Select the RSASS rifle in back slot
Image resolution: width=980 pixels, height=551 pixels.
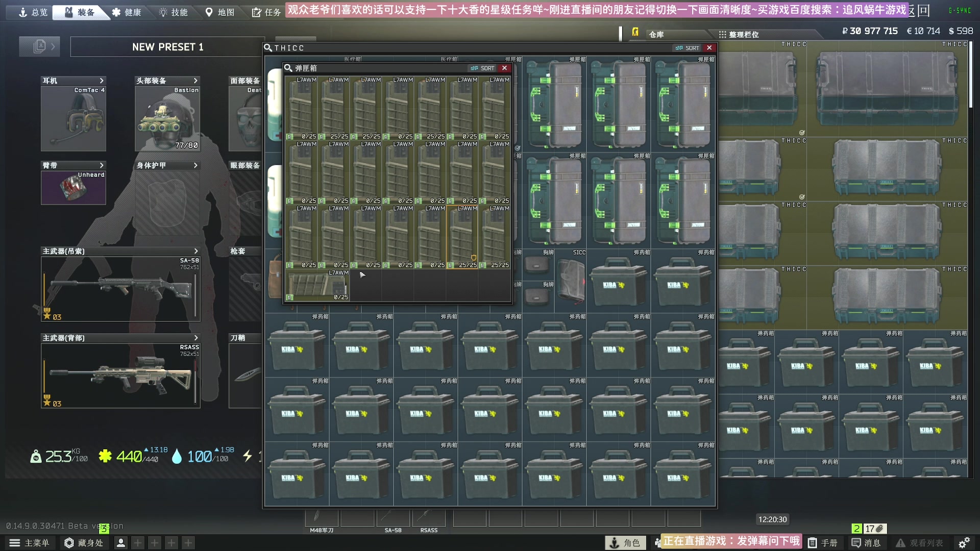tap(120, 375)
